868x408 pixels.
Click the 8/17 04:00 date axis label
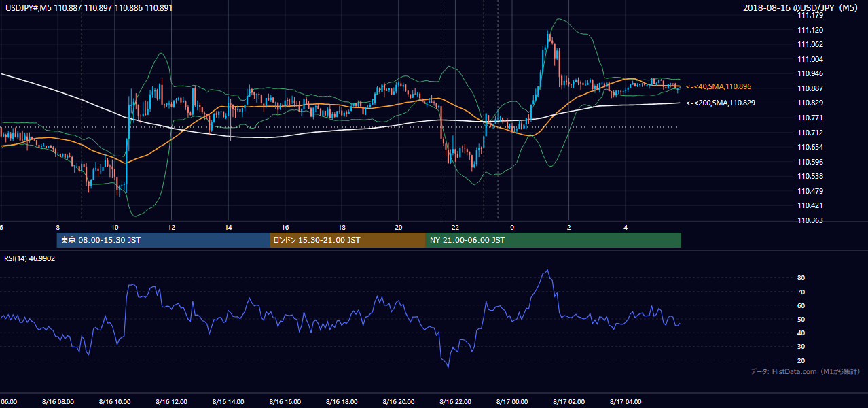pos(626,402)
